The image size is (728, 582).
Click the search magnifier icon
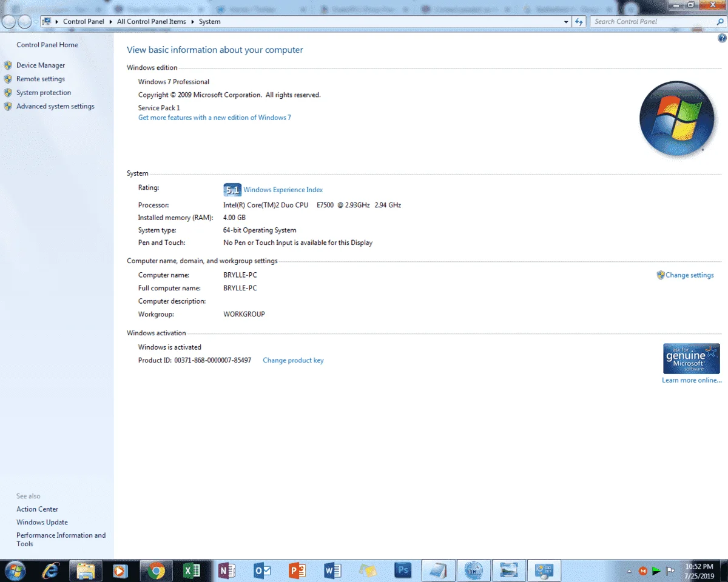coord(720,22)
